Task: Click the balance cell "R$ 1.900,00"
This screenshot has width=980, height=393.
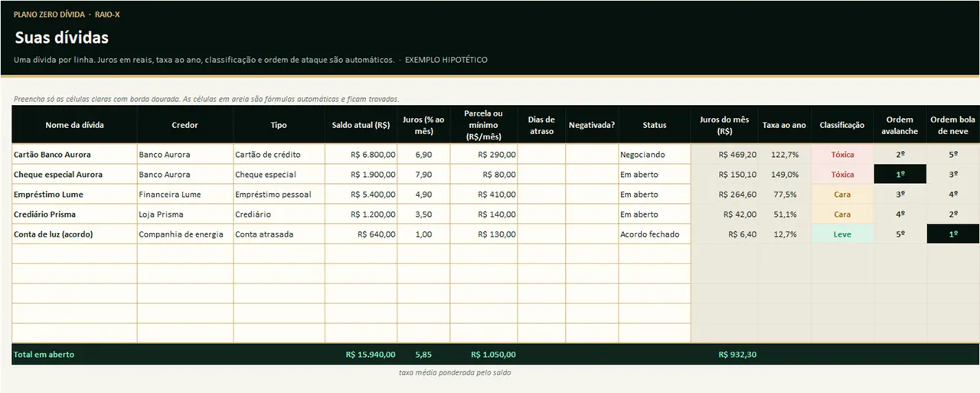Action: click(361, 174)
